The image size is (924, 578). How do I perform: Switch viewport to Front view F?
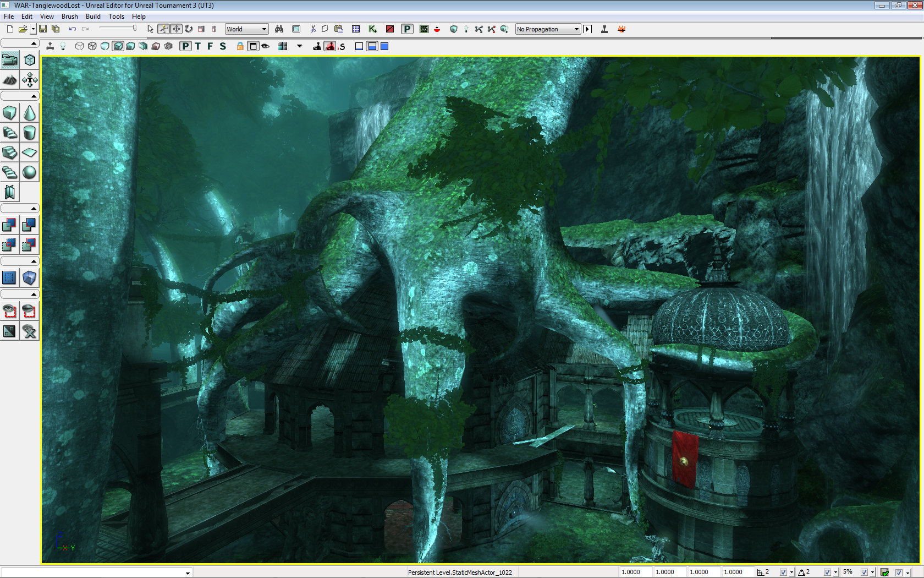tap(210, 46)
